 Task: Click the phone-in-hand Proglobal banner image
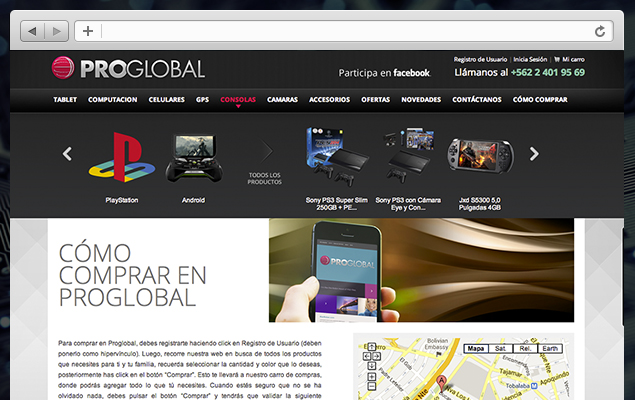pos(421,270)
